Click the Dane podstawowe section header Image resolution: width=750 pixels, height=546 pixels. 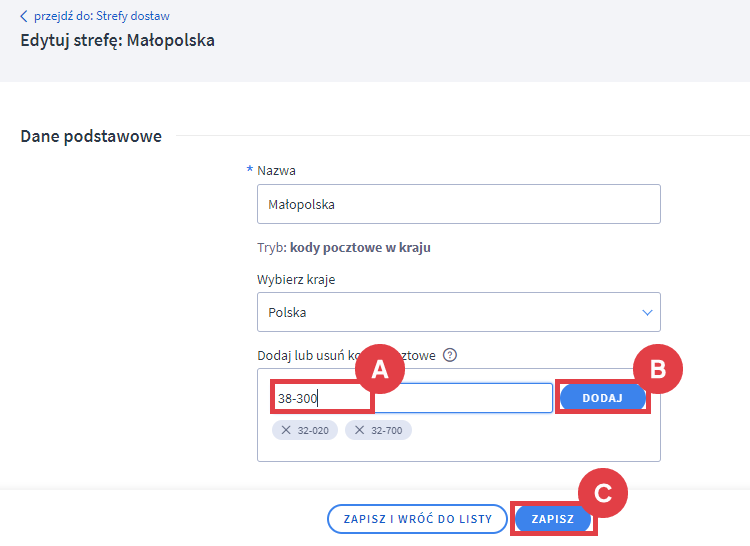click(91, 136)
